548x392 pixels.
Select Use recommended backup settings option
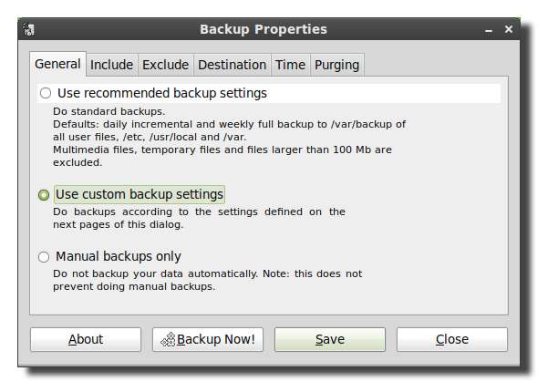(x=45, y=93)
